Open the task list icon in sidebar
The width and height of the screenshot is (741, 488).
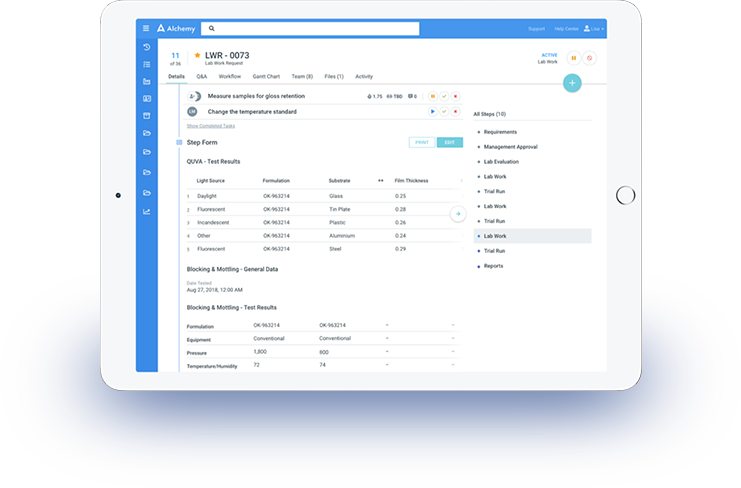pos(147,64)
